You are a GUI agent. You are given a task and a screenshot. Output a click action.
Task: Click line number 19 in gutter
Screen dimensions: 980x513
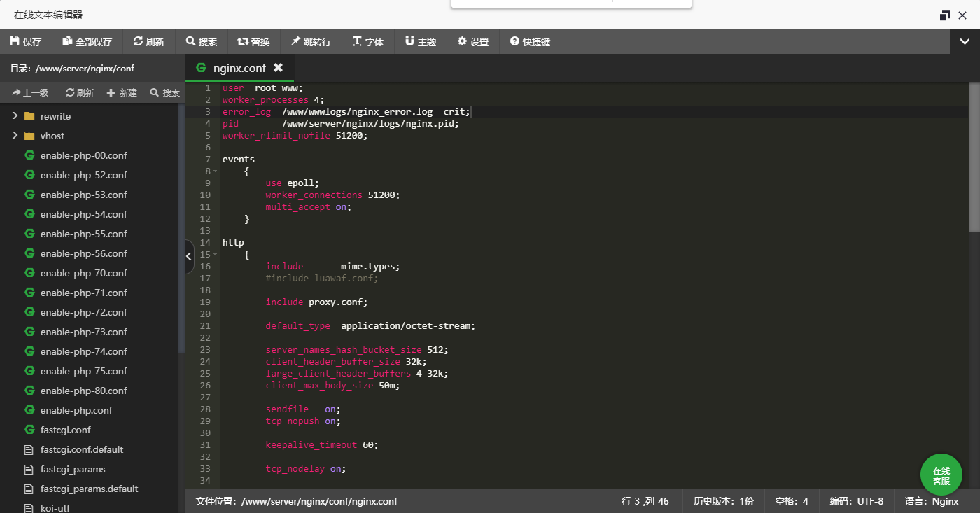(205, 302)
